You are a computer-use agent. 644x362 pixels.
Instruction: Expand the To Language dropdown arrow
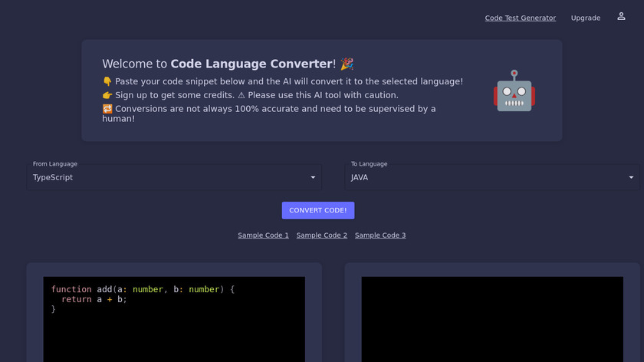tap(631, 178)
